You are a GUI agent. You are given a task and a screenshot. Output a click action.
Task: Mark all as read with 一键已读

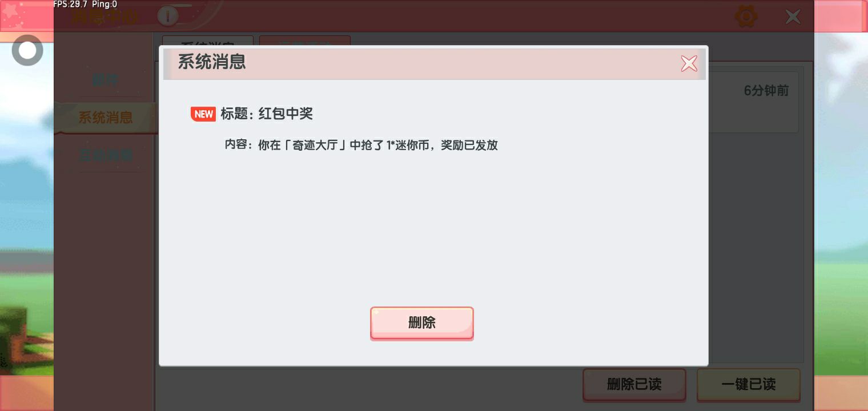click(749, 384)
